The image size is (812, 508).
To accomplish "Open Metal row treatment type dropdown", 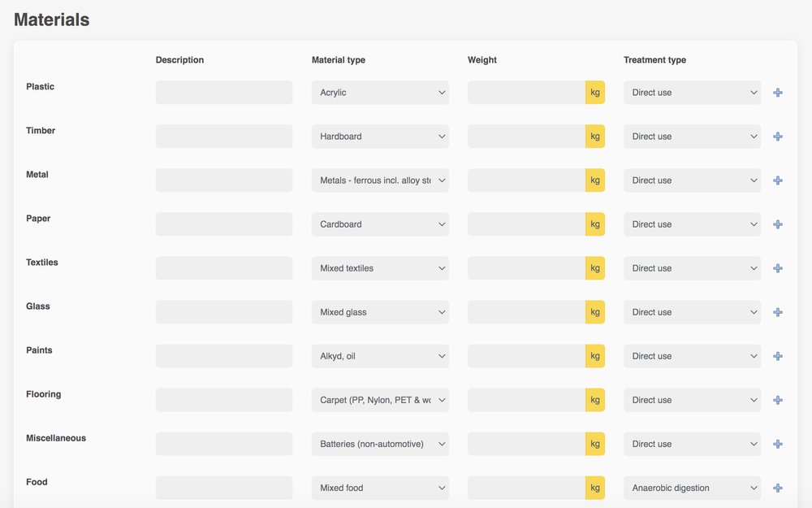I will (693, 180).
